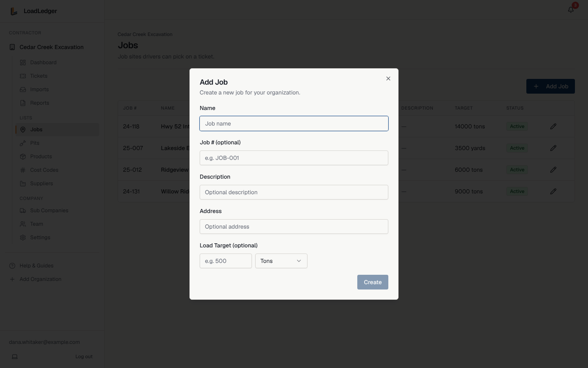
Task: Click dana.whitaker@example.com account email
Action: [45, 342]
